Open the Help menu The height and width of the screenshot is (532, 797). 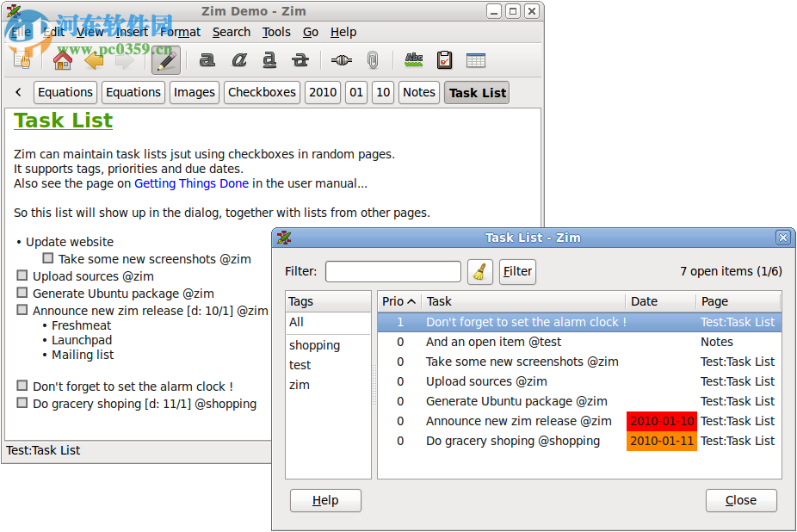coord(343,32)
